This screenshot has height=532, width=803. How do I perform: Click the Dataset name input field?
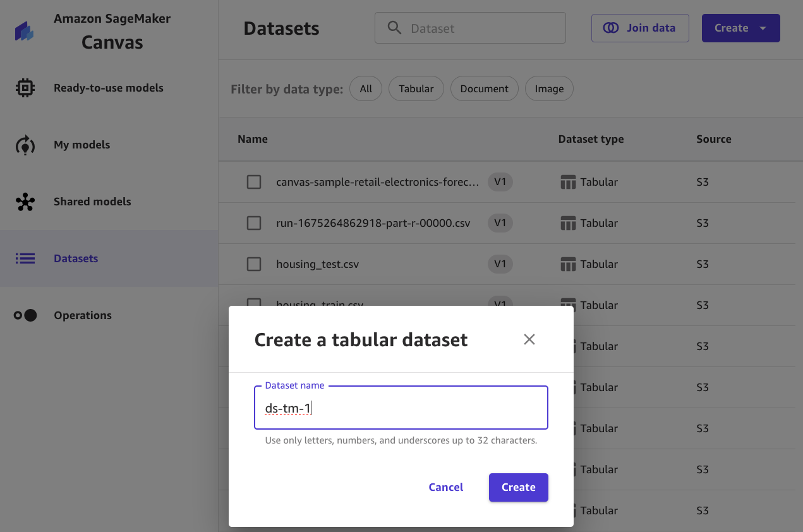401,408
